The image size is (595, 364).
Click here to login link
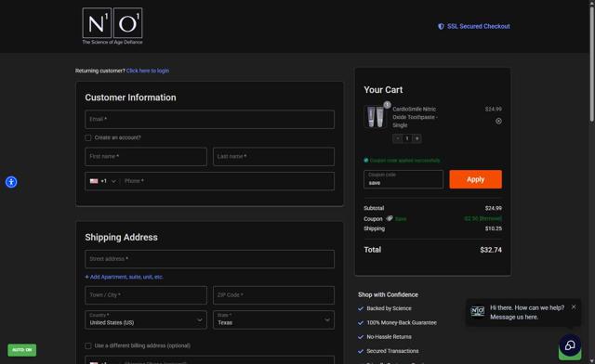148,71
